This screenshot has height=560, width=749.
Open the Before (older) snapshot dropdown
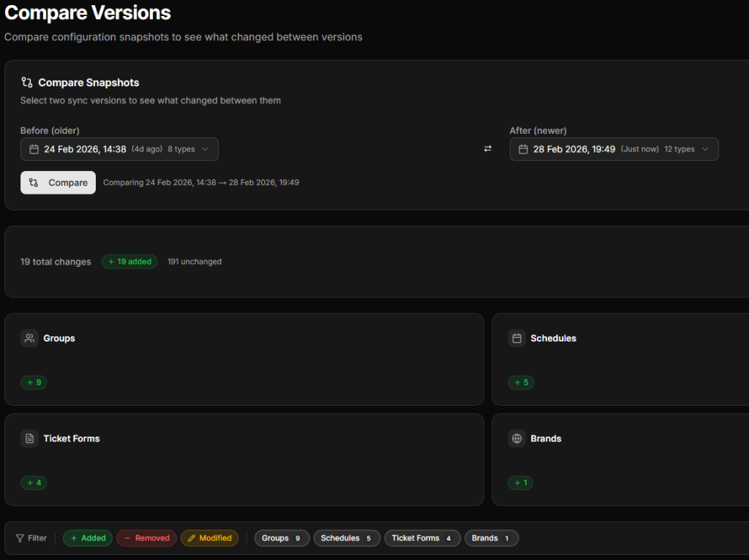[119, 149]
